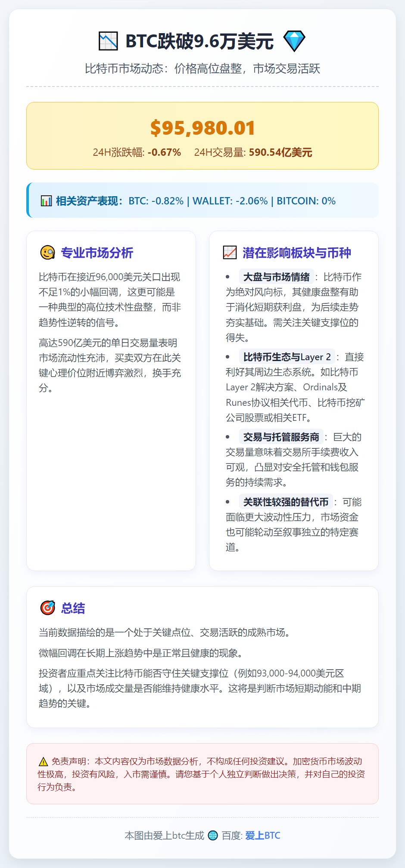The height and width of the screenshot is (868, 405).
Task: Click the blue diamond emoji after the title
Action: [294, 41]
